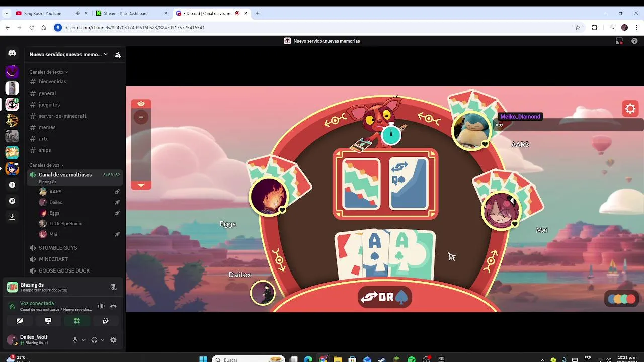Open Discover servers compass icon
This screenshot has height=362, width=644.
(12, 201)
